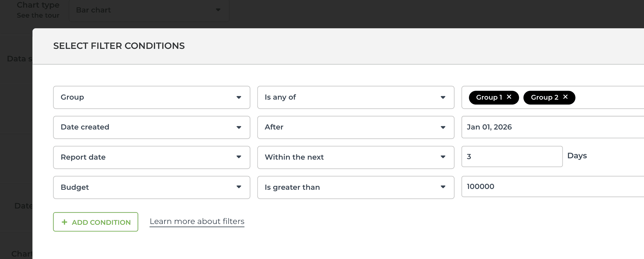
Task: Open the 'Within the next' operator dropdown
Action: coord(356,157)
